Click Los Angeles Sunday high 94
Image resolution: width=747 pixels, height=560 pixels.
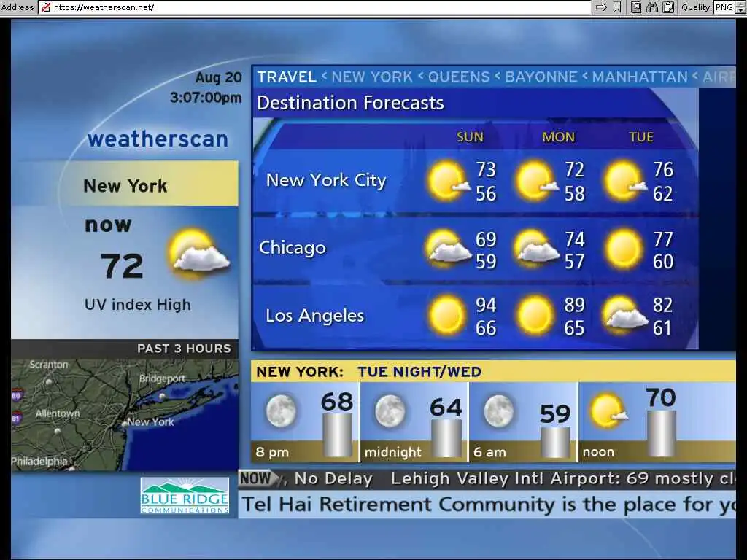coord(486,306)
